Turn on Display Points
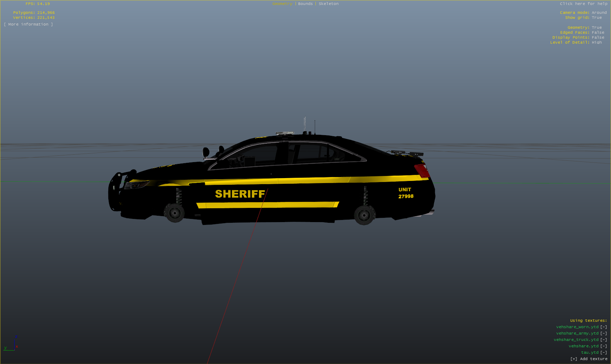 click(x=598, y=38)
